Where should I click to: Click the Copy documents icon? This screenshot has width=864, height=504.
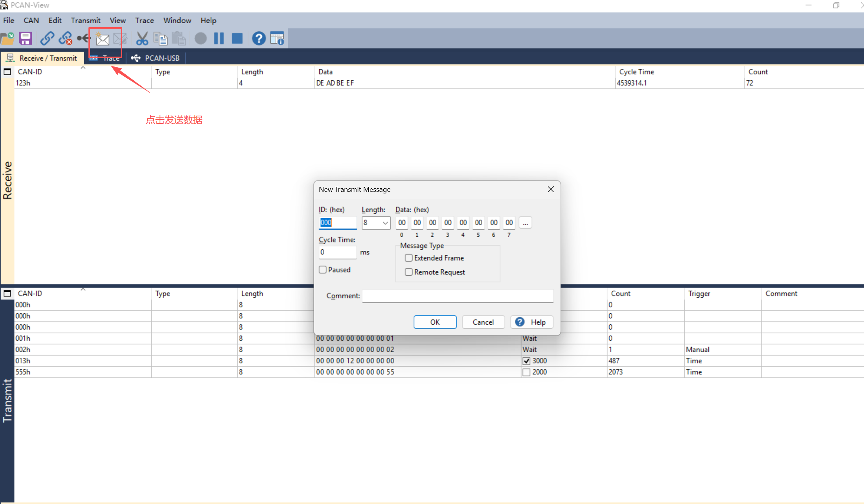point(160,39)
